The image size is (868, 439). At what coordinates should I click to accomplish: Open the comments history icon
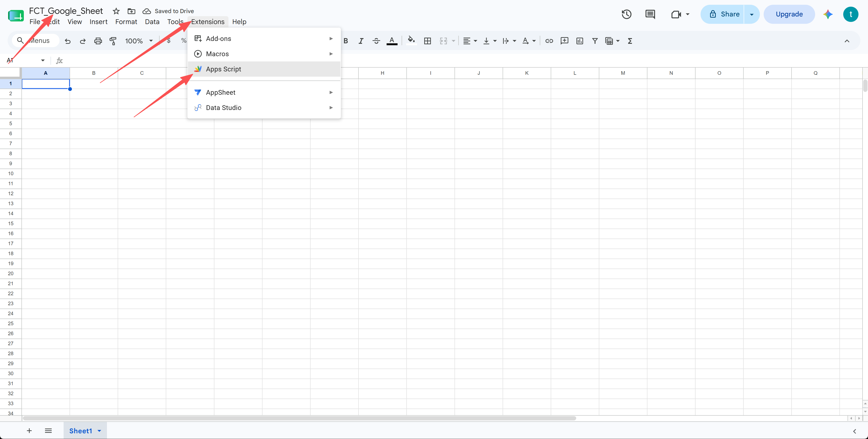coord(650,14)
